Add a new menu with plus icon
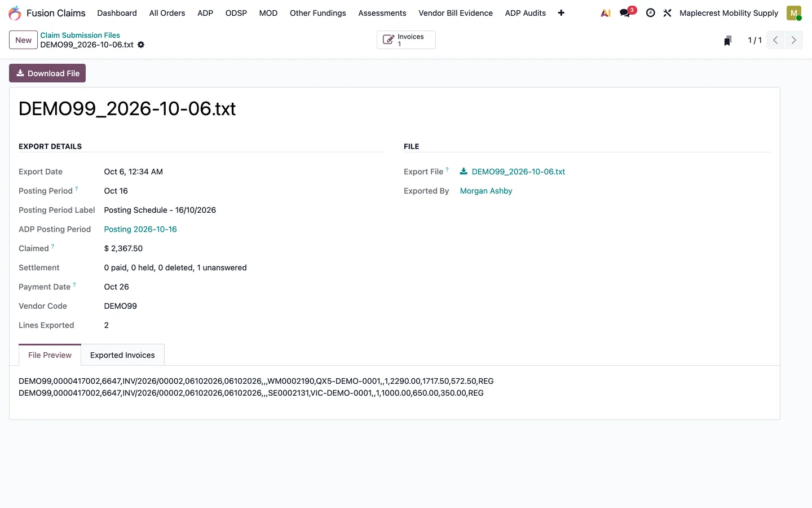The width and height of the screenshot is (812, 508). pyautogui.click(x=561, y=13)
